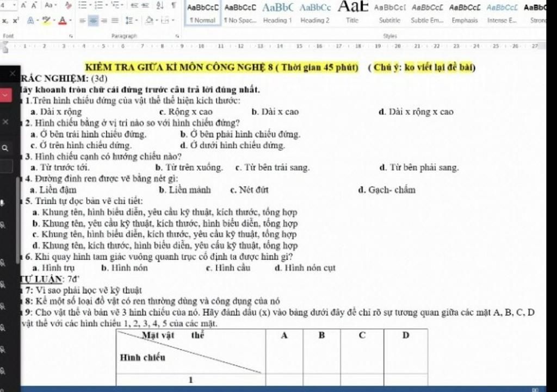The image size is (557, 392).
Task: Click the 'Hình chiếu' table cell
Action: (x=143, y=358)
